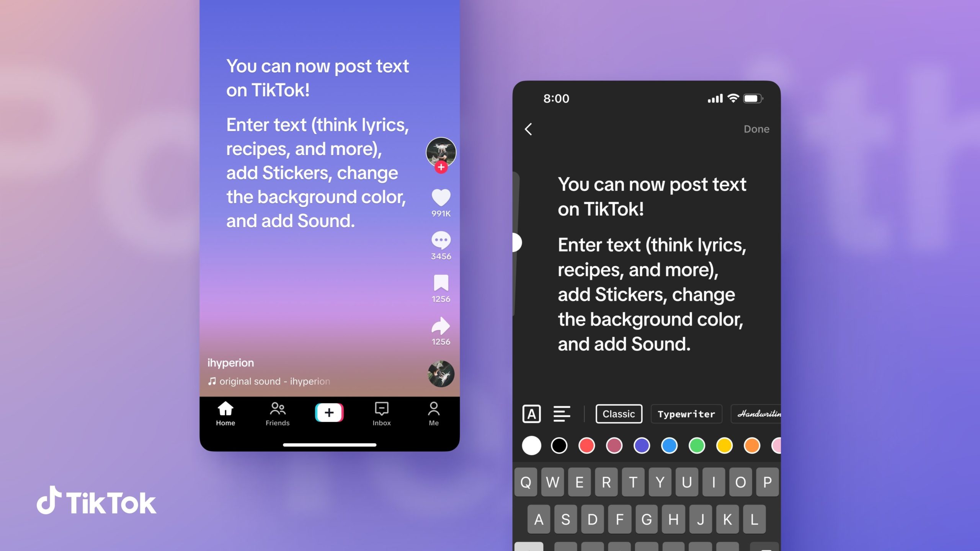The image size is (980, 551).
Task: Tap Done to finish editing text
Action: (756, 129)
